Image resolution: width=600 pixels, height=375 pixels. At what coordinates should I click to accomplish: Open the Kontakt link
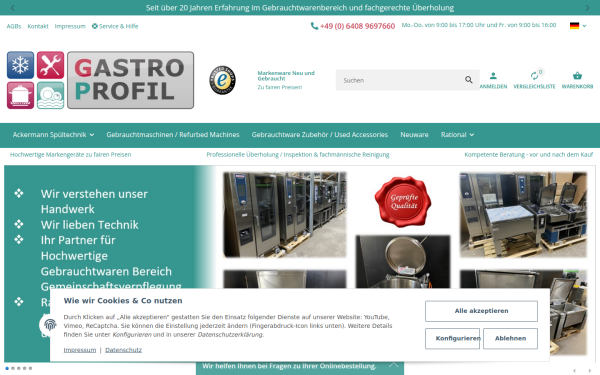38,26
